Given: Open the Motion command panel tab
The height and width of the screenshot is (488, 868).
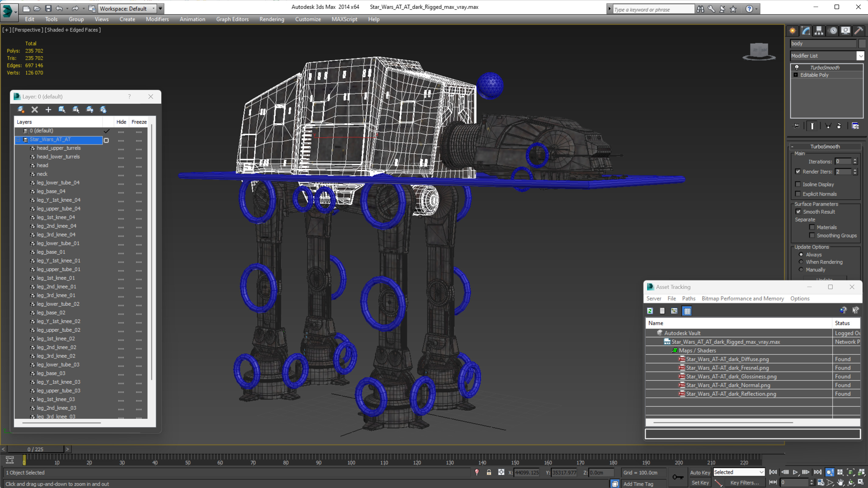Looking at the screenshot, I should pyautogui.click(x=833, y=31).
